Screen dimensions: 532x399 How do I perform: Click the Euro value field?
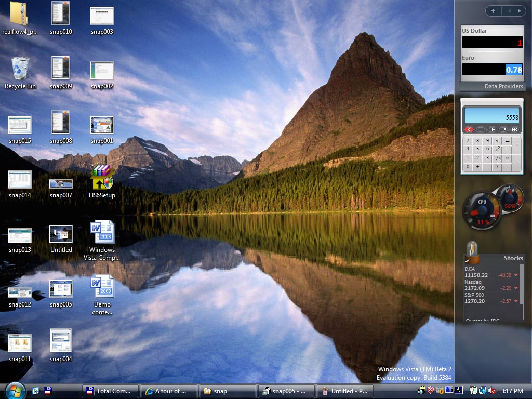coord(492,70)
